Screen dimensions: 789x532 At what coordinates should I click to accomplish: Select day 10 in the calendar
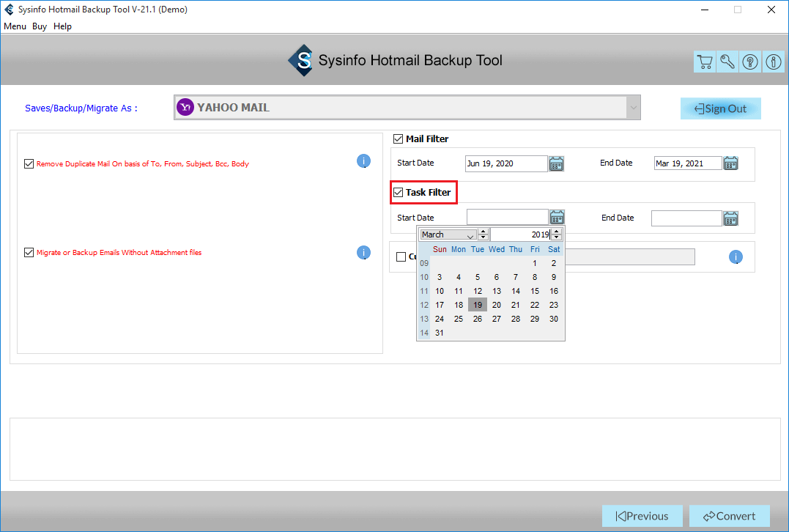coord(440,291)
